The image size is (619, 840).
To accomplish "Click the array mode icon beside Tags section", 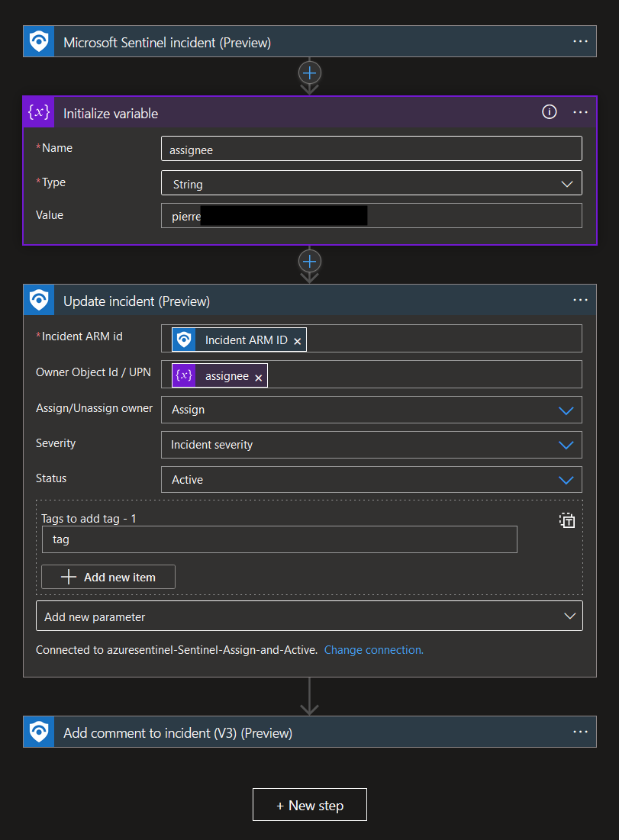I will (x=567, y=520).
